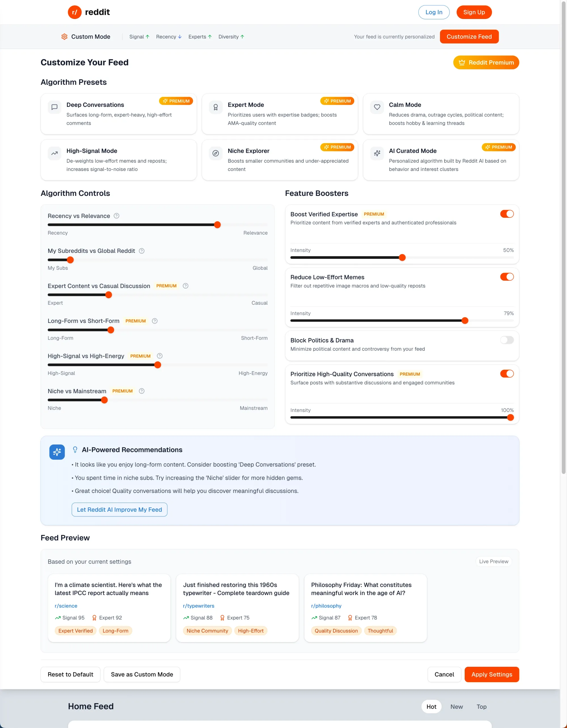Click the Niche Explorer compass icon
The image size is (567, 728).
tap(216, 153)
